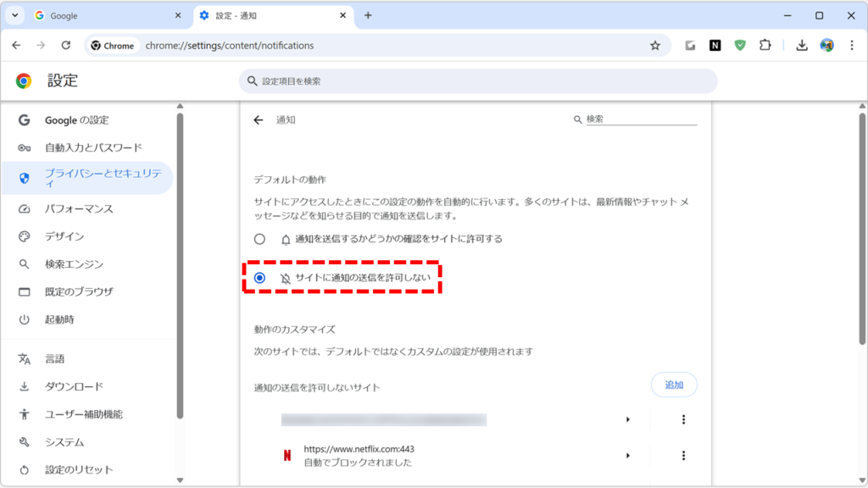Open 既定のブラウザ settings
The height and width of the screenshot is (488, 868).
coord(87,291)
